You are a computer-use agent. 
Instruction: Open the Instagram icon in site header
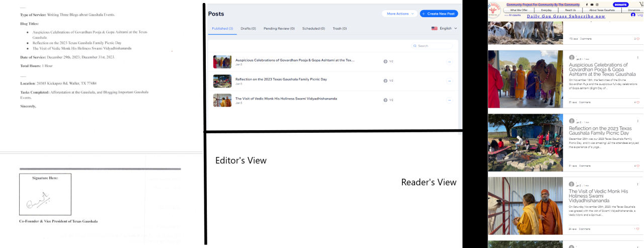coord(597,5)
